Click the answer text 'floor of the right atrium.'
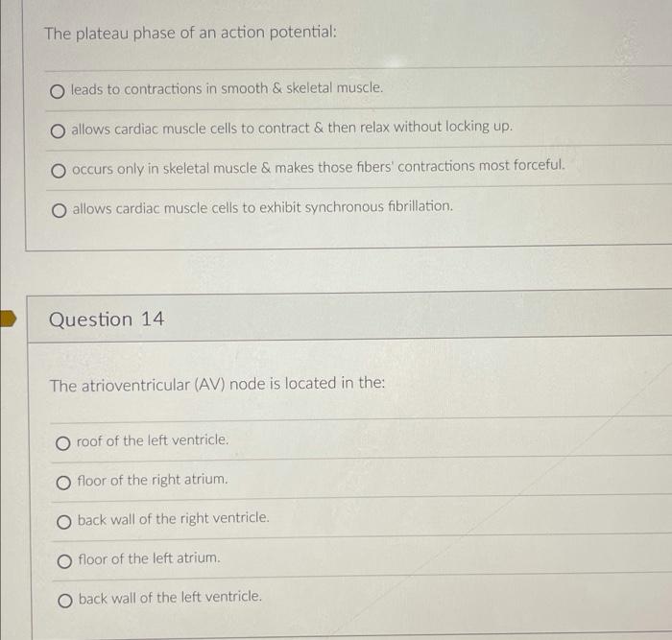672x640 pixels. click(x=153, y=480)
